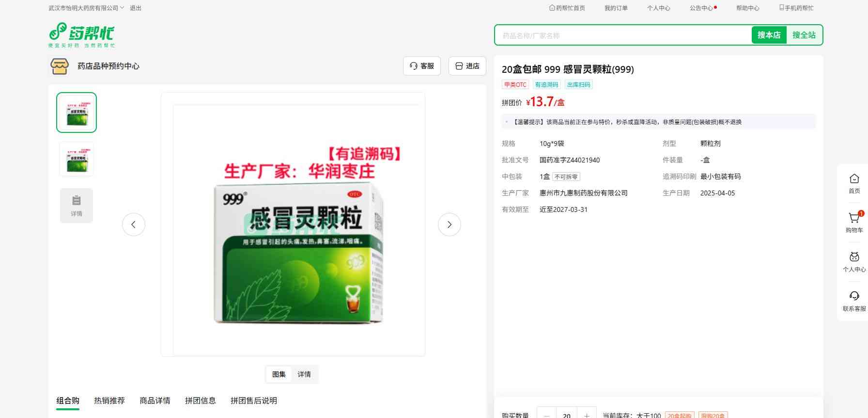Click the 客服 button
The width and height of the screenshot is (868, 418).
click(422, 66)
